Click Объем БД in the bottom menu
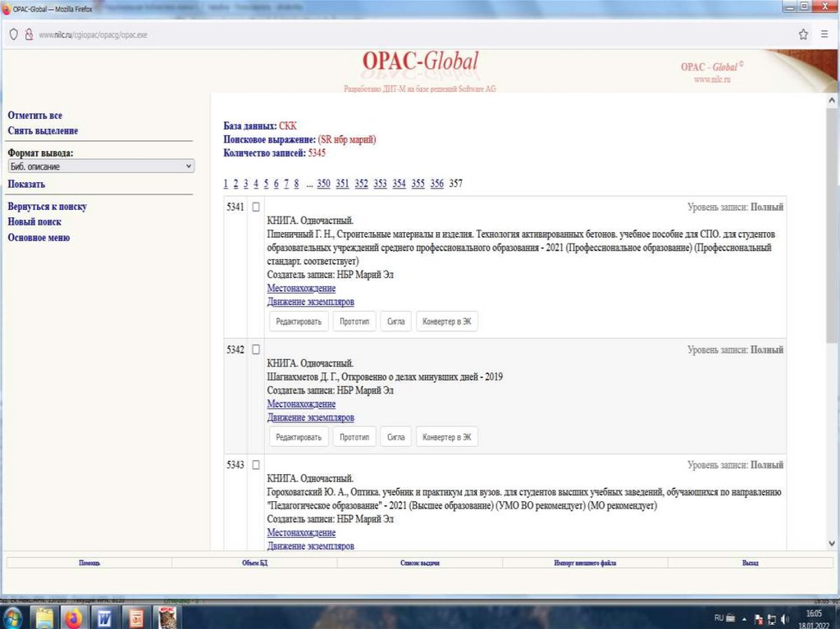Image resolution: width=840 pixels, height=629 pixels. pos(254,563)
